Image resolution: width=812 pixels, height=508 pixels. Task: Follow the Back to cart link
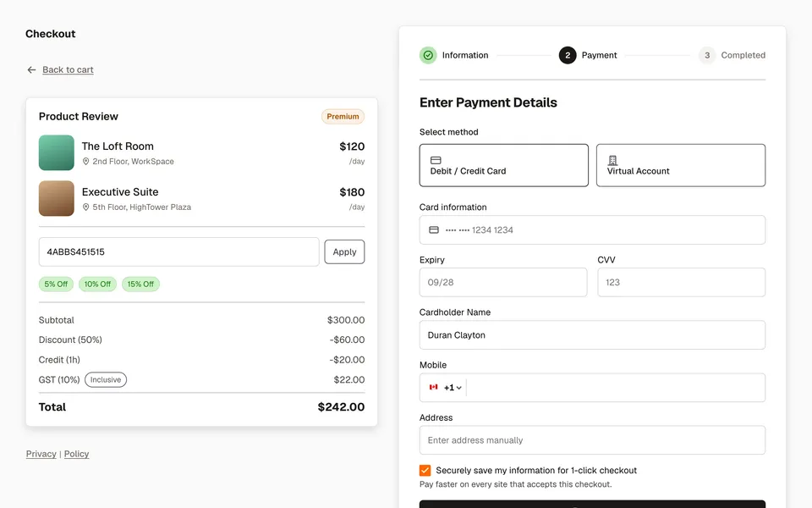pos(68,69)
